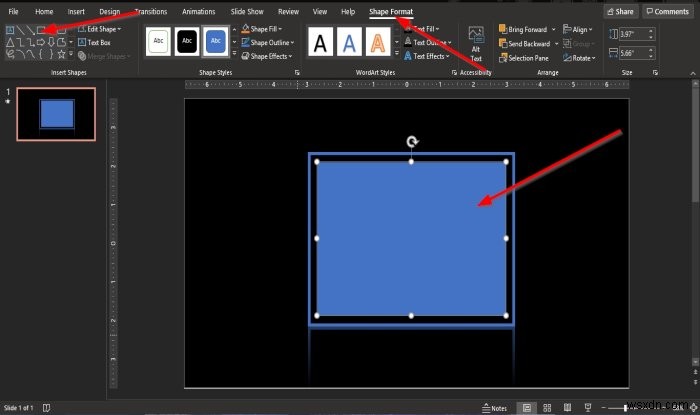Toggle the Notes pane
Image resolution: width=700 pixels, height=415 pixels.
[495, 408]
